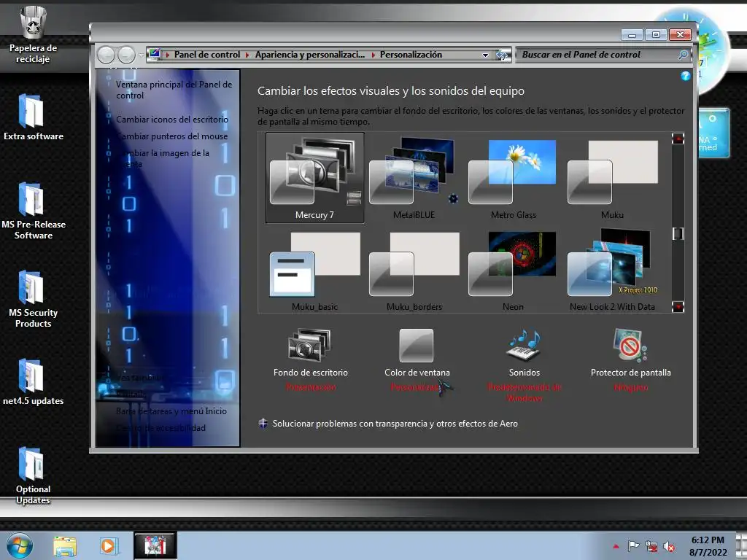This screenshot has width=747, height=560.
Task: Click the address bar refresh icon
Action: [502, 55]
